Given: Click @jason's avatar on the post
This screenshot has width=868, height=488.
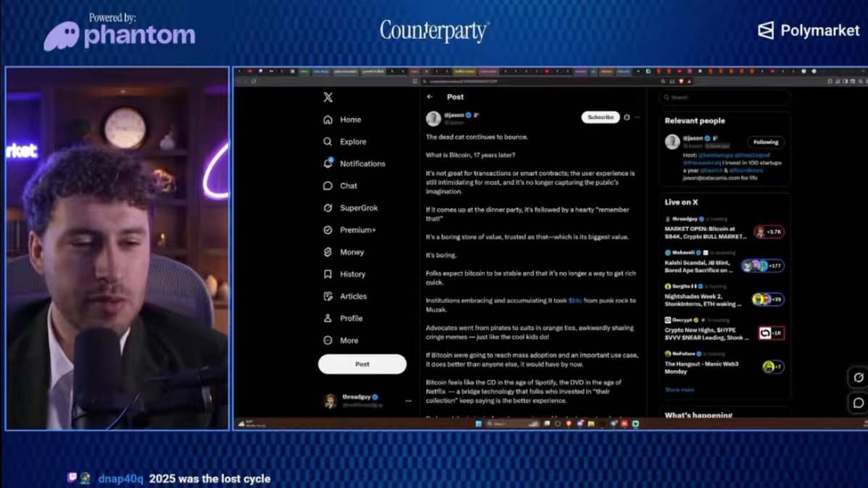Looking at the screenshot, I should (433, 118).
